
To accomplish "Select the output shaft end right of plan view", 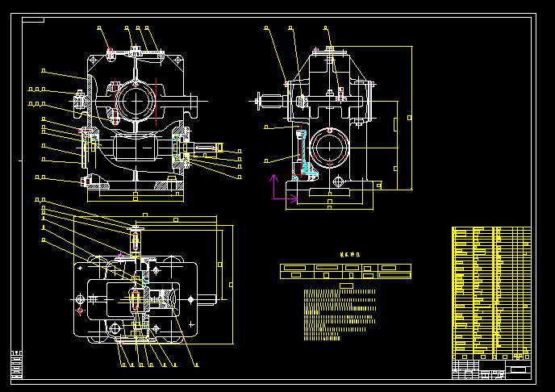I will coord(207,300).
